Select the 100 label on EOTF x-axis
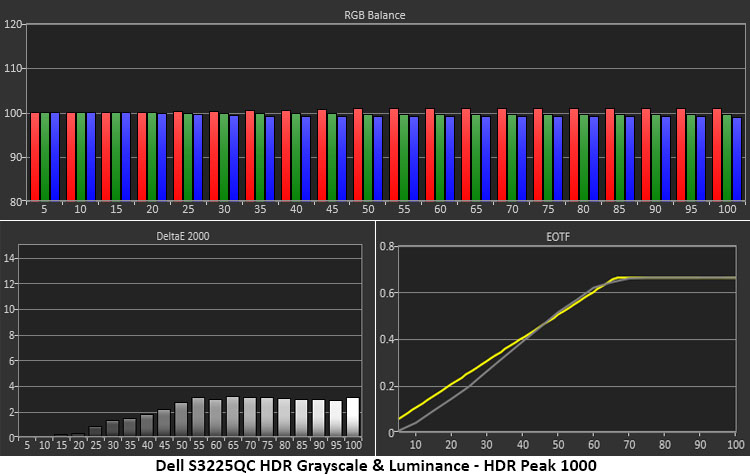Viewport: 750px width, 476px height. pyautogui.click(x=736, y=445)
